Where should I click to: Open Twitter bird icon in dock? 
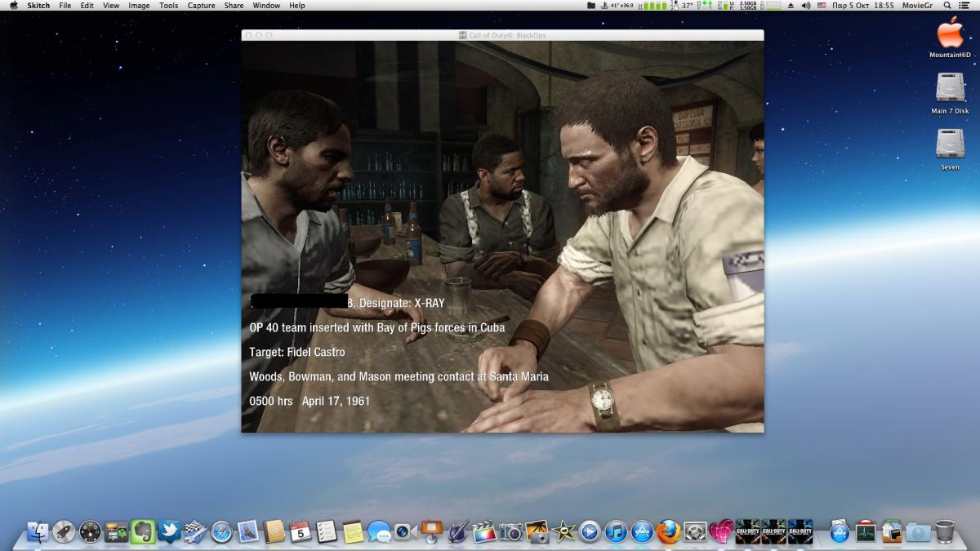[x=169, y=532]
